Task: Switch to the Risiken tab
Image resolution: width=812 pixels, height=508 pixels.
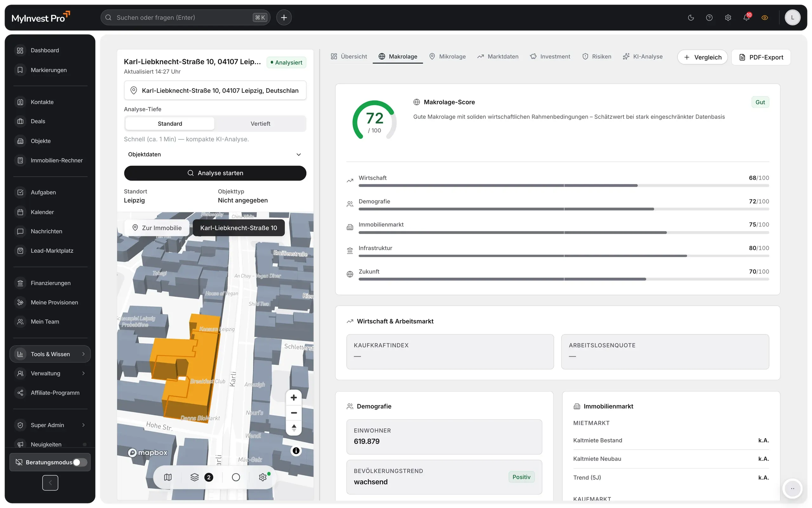Action: (597, 57)
